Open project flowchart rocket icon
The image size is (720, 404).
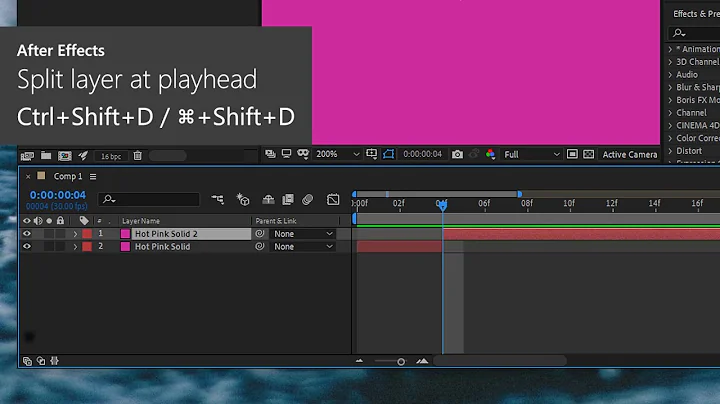tap(83, 156)
